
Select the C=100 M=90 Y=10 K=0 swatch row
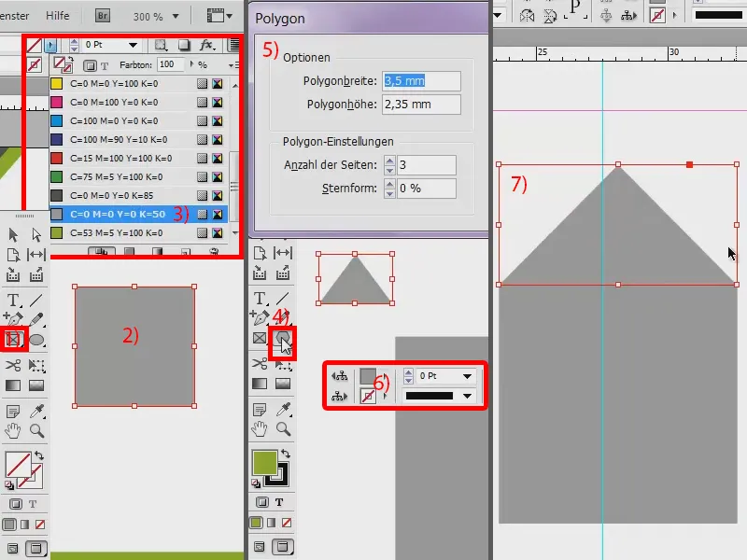[138, 139]
